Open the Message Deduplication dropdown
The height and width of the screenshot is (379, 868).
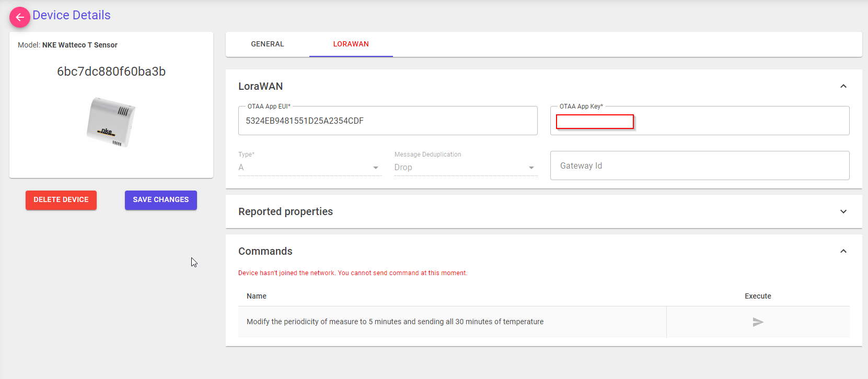click(x=465, y=168)
